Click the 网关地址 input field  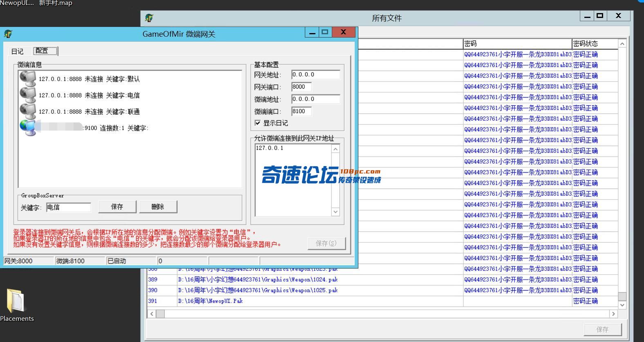click(x=315, y=75)
